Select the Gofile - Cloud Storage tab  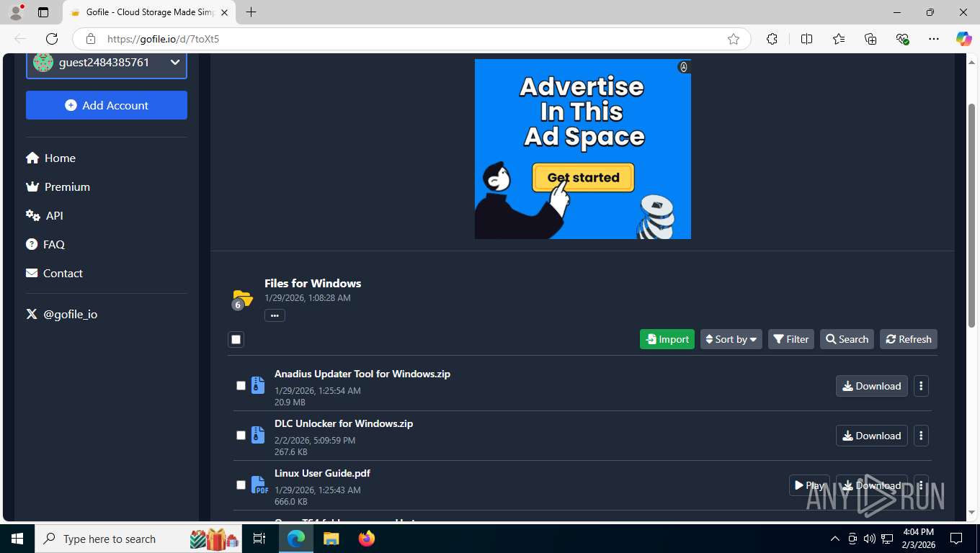coord(149,12)
